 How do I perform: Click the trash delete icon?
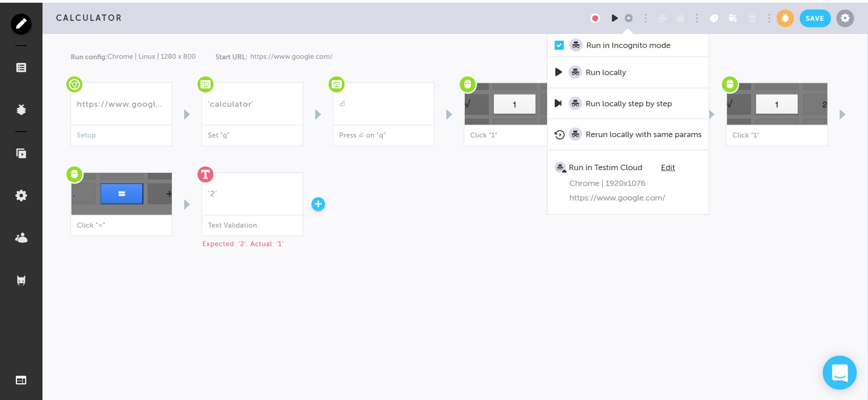(752, 18)
